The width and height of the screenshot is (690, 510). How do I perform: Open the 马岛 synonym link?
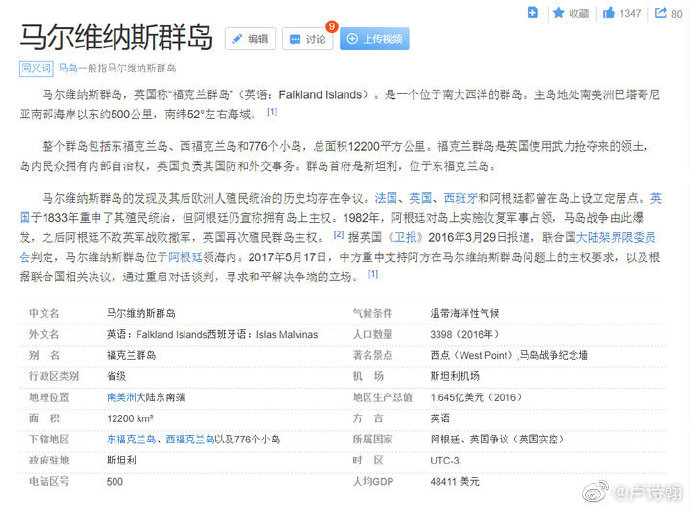tap(67, 68)
